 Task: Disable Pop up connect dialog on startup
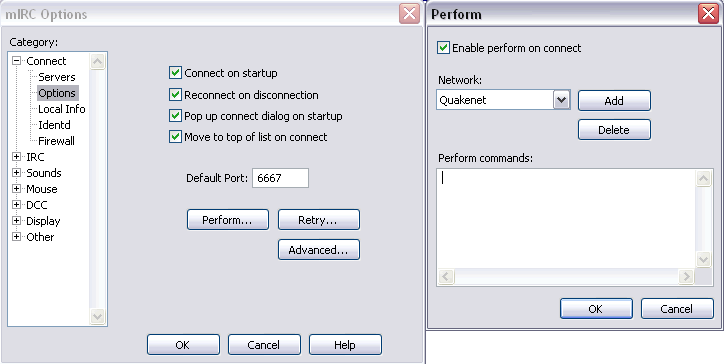[175, 115]
